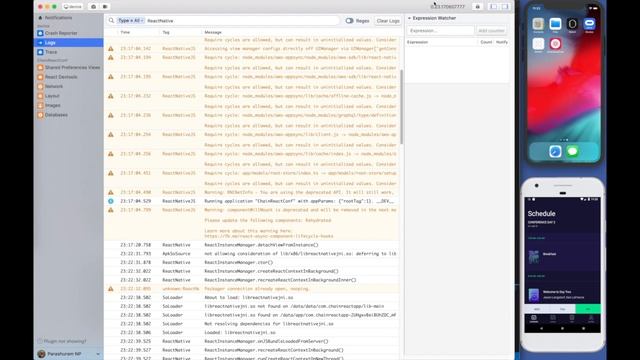Image resolution: width=640 pixels, height=360 pixels.
Task: Tap the Android back navigation button
Action: (x=542, y=328)
